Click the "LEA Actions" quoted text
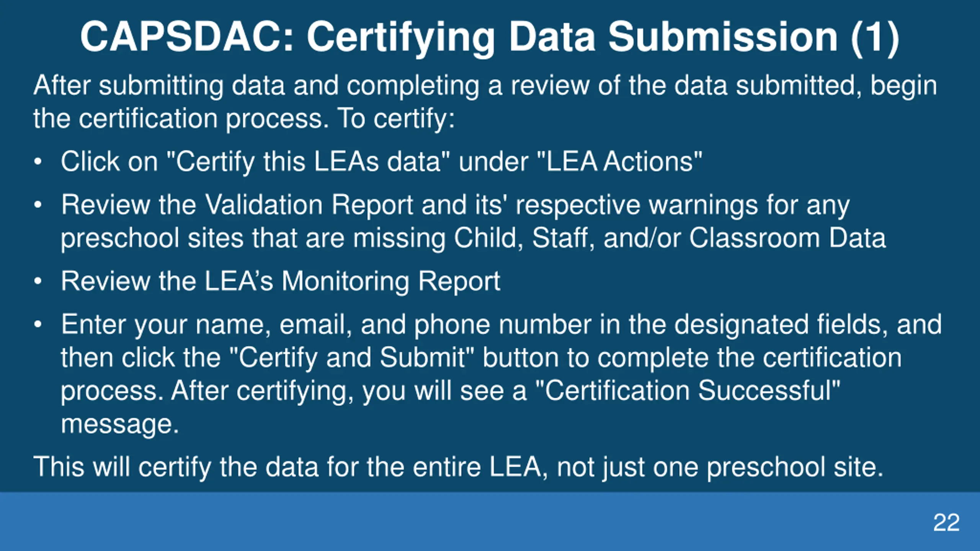Image resolution: width=980 pixels, height=551 pixels. click(x=620, y=161)
